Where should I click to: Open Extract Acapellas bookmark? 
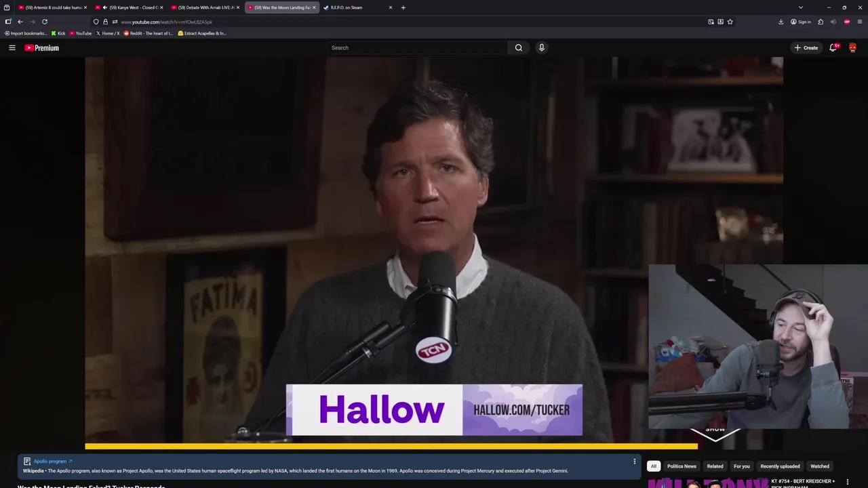pos(202,33)
